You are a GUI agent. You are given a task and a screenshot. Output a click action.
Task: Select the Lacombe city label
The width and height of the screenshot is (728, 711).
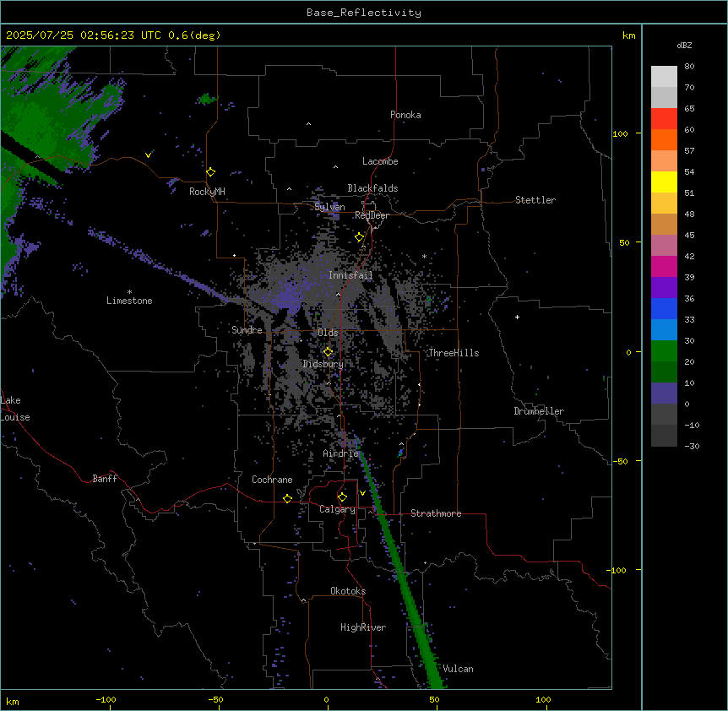pos(380,161)
